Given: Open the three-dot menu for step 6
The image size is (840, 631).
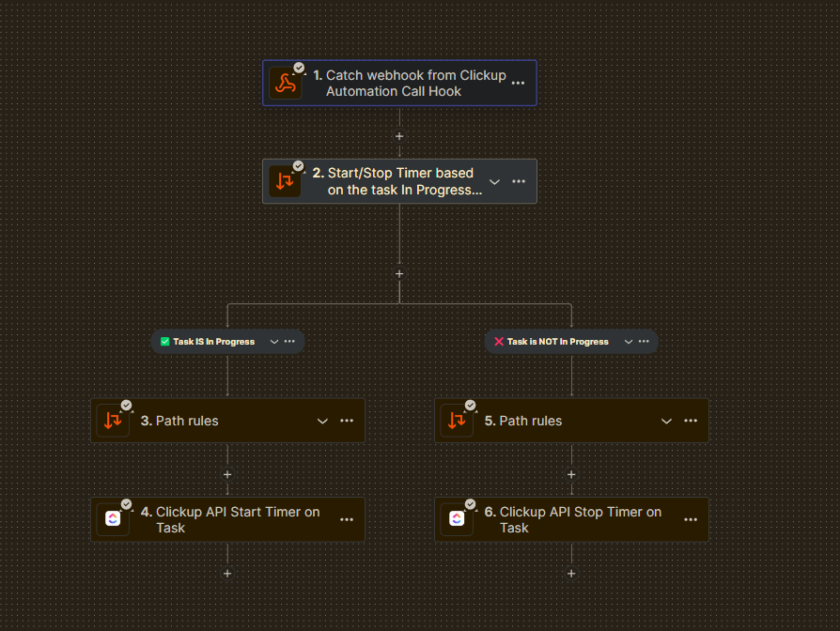Looking at the screenshot, I should tap(691, 519).
